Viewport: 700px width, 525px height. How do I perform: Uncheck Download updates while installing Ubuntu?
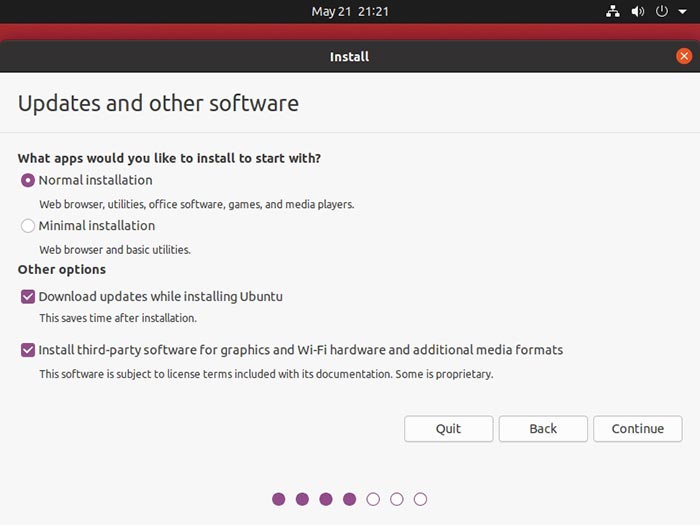coord(28,296)
